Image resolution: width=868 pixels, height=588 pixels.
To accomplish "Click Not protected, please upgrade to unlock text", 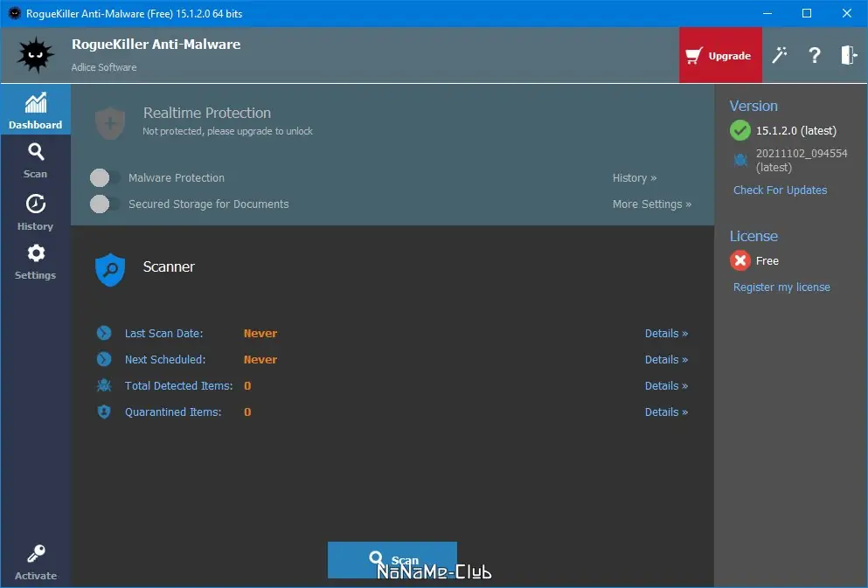I will [227, 131].
